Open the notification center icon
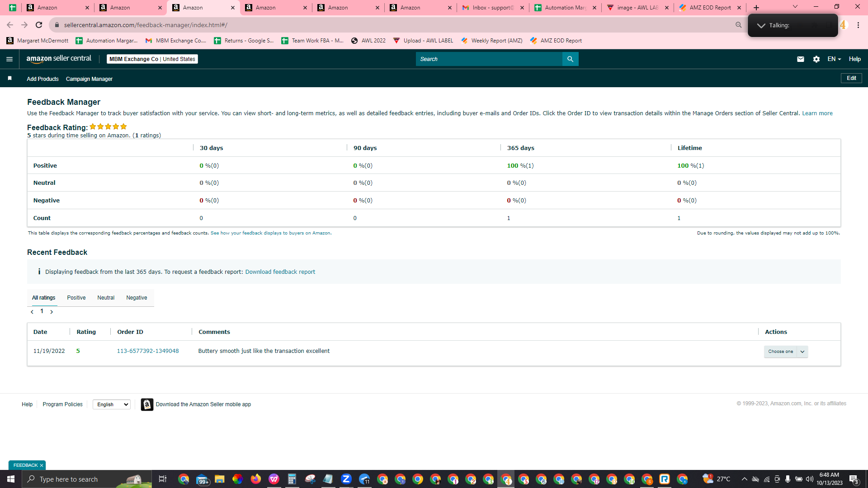Viewport: 868px width, 488px height. click(854, 479)
